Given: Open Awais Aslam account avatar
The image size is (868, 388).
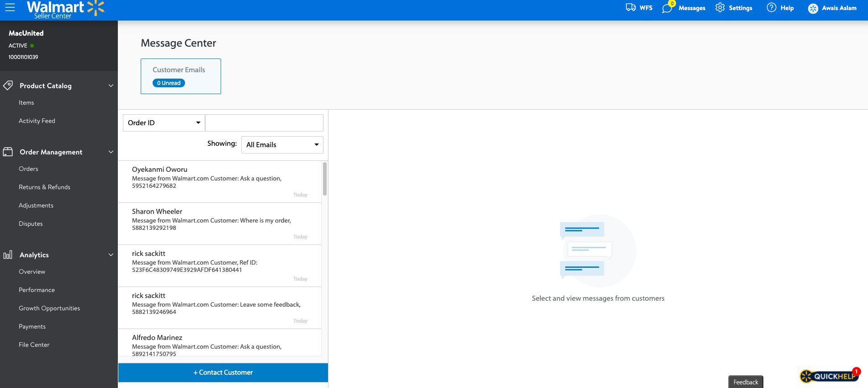Looking at the screenshot, I should pos(813,8).
